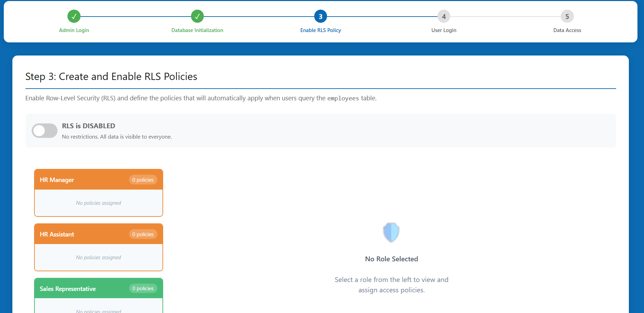This screenshot has width=644, height=313.
Task: Click the Database Initialization checkmark icon
Action: pyautogui.click(x=197, y=16)
